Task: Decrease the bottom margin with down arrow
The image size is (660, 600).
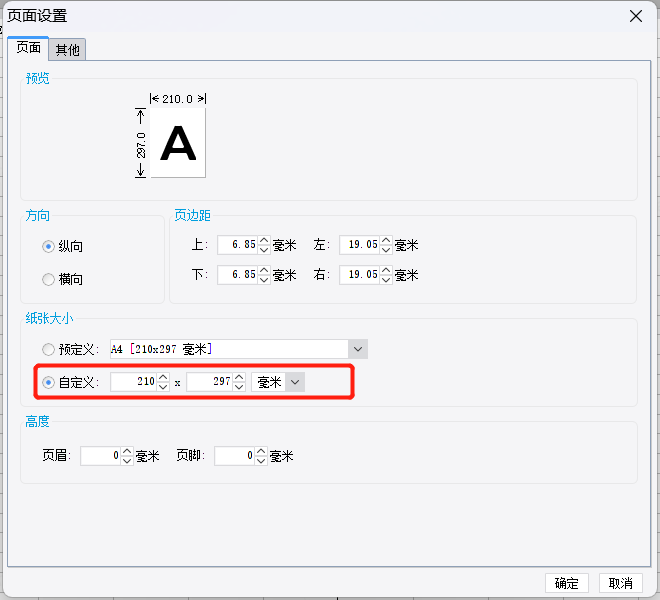Action: pyautogui.click(x=264, y=280)
